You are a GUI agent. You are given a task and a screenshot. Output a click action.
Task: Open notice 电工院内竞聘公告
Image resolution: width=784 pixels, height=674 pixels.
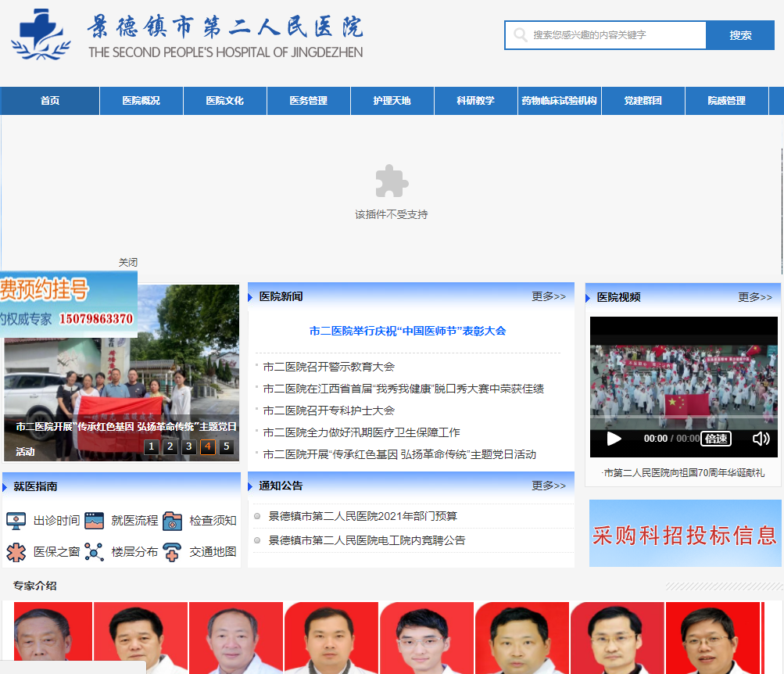pyautogui.click(x=367, y=540)
